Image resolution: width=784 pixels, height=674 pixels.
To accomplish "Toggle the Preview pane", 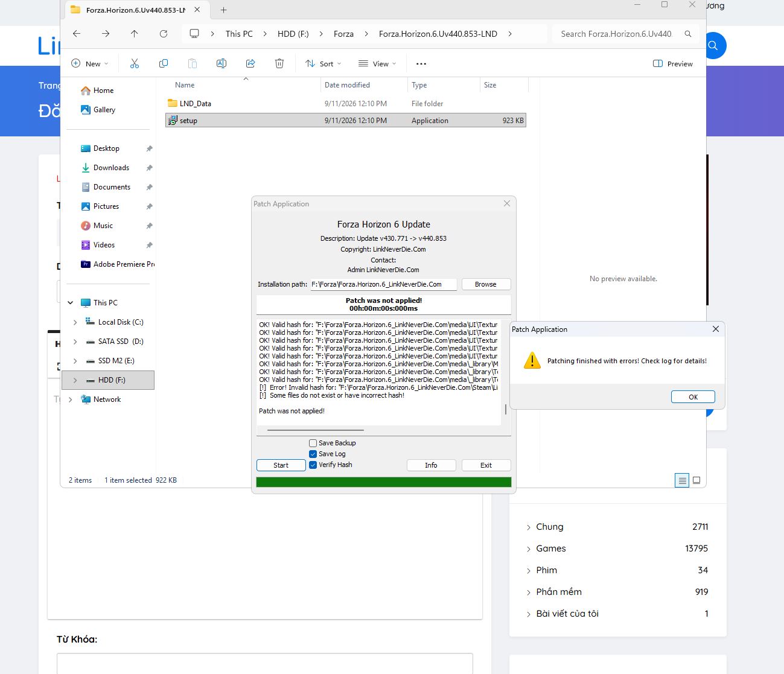I will (672, 63).
